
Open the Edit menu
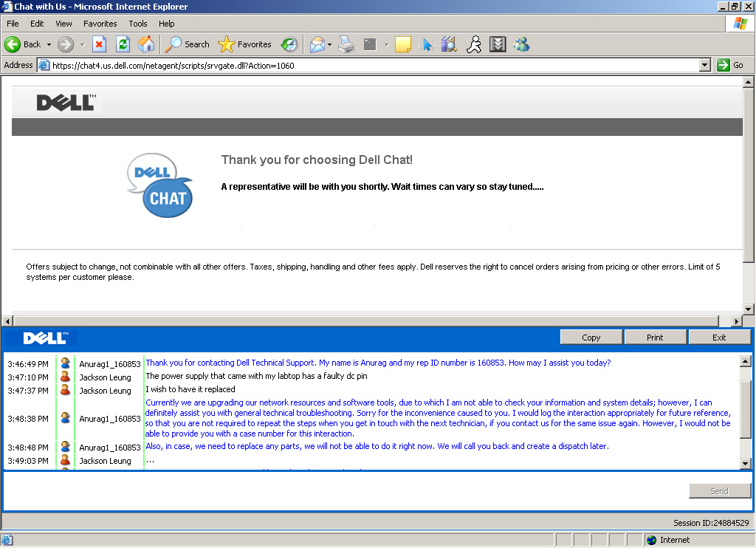point(37,24)
